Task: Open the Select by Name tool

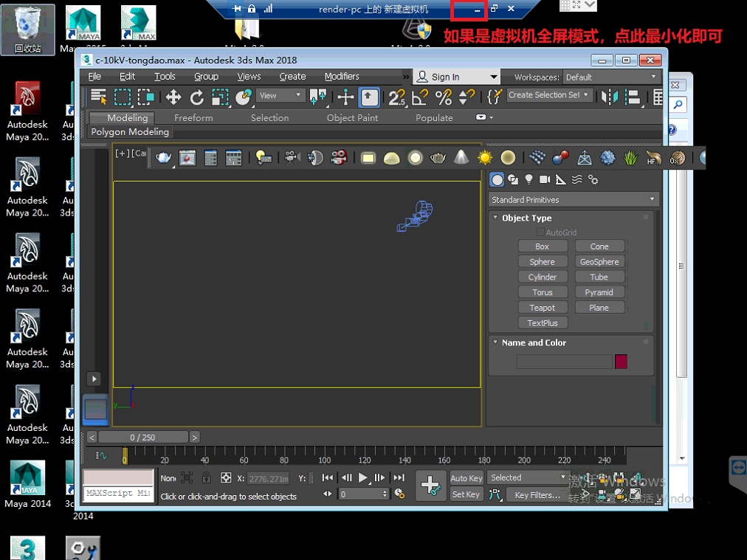Action: (x=99, y=97)
